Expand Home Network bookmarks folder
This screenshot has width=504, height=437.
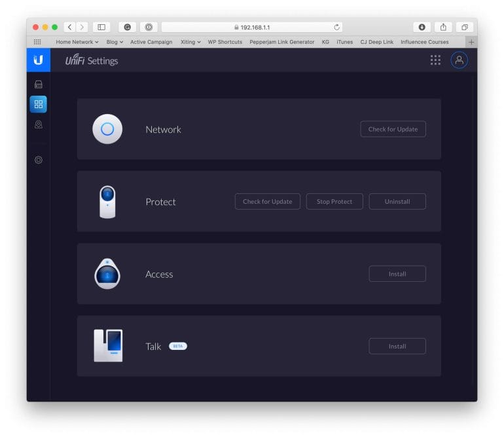(x=77, y=42)
